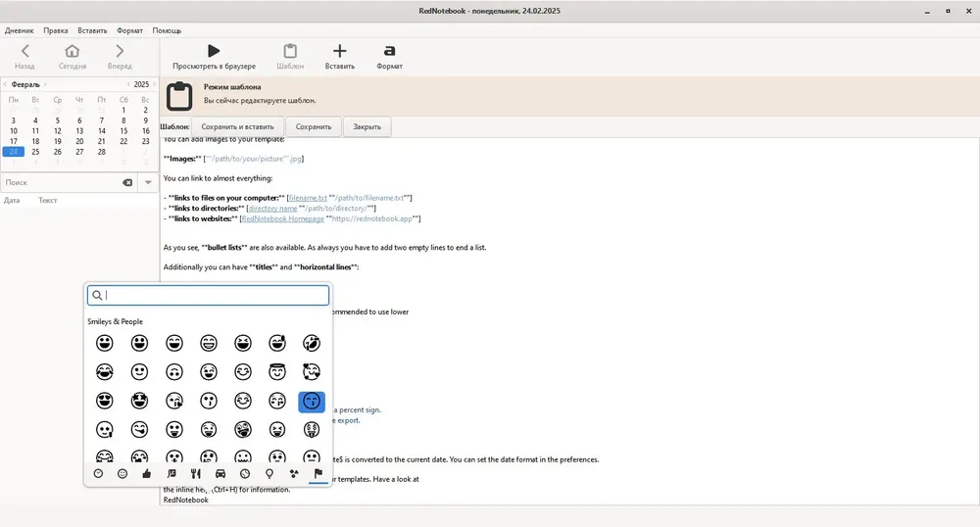This screenshot has width=980, height=527.
Task: Follow the filename.txt link
Action: pos(308,198)
